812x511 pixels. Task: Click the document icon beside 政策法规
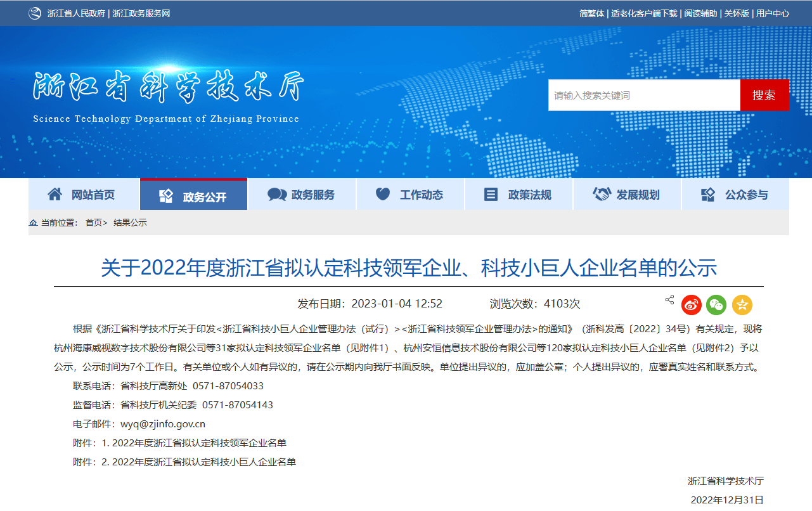(x=491, y=195)
